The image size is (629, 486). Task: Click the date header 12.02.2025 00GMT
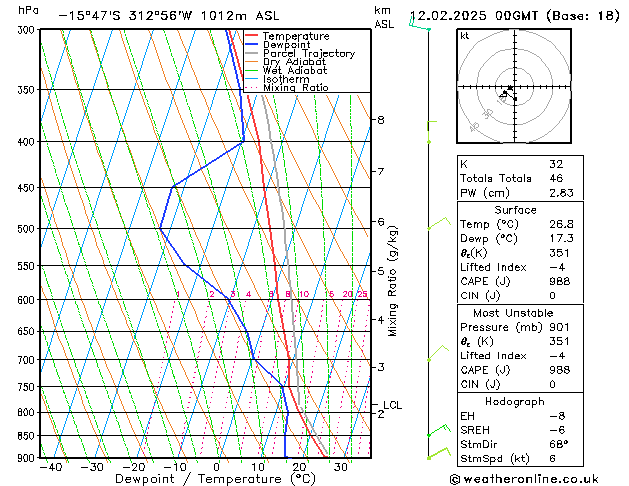coord(514,16)
